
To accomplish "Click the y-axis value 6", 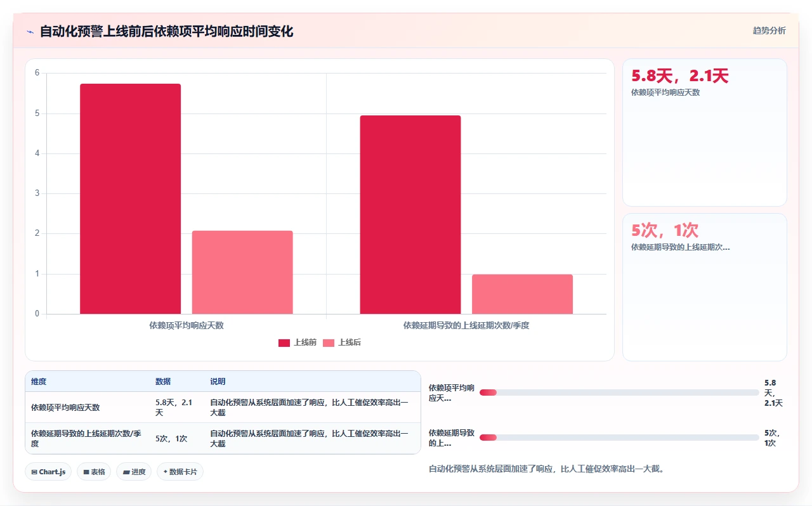I will pyautogui.click(x=37, y=73).
